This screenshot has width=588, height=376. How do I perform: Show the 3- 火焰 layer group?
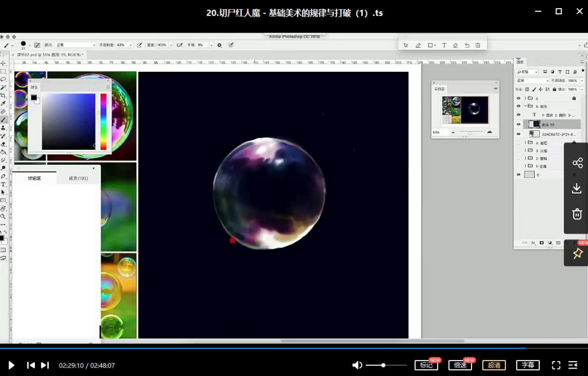(x=519, y=150)
